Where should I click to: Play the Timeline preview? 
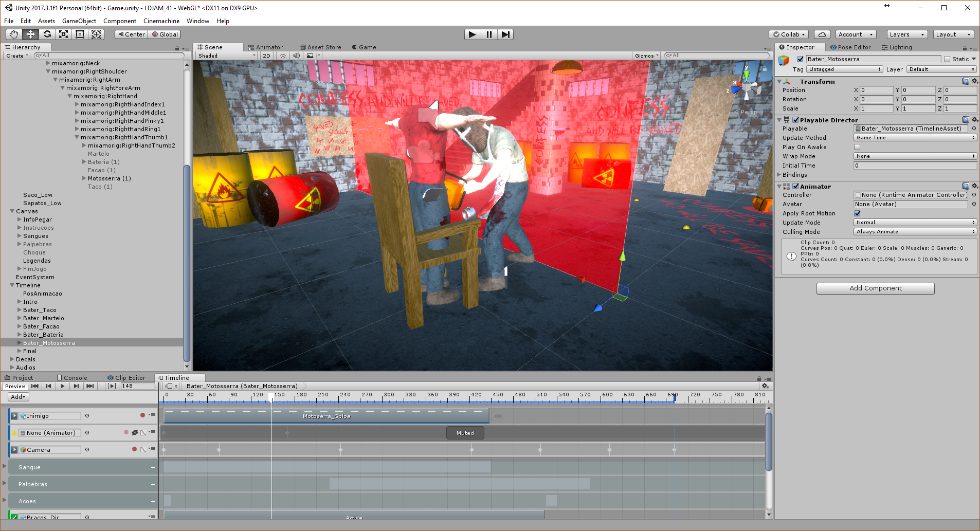point(62,386)
